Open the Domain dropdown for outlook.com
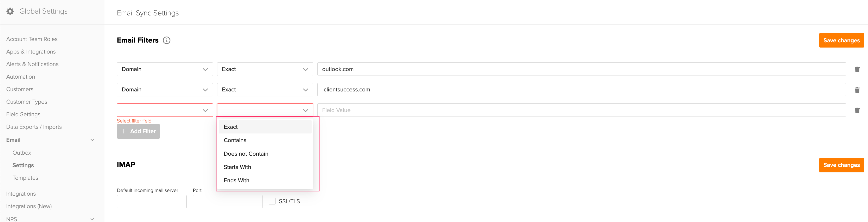Viewport: 868px width, 222px height. tap(165, 69)
